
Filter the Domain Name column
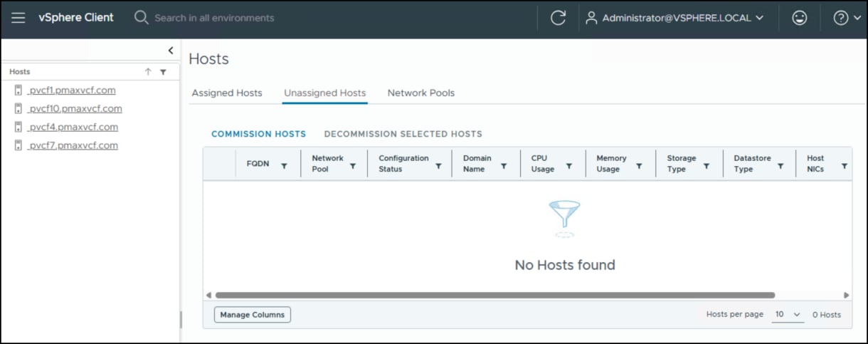pos(504,166)
